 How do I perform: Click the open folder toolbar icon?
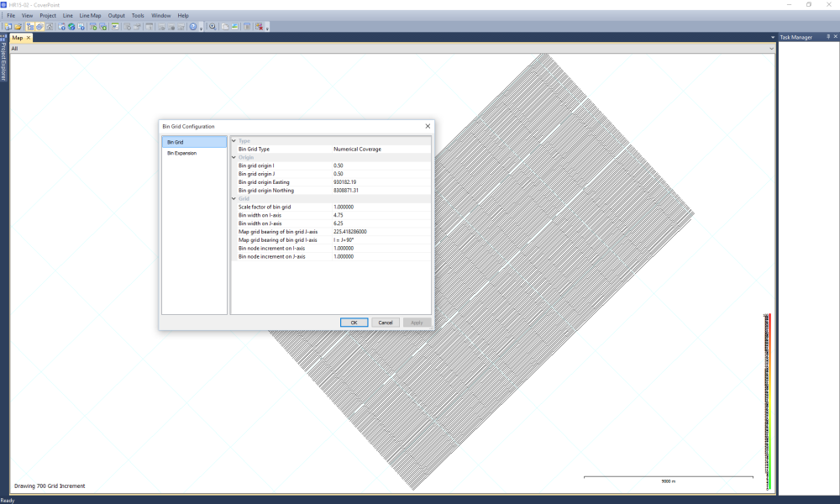tap(17, 27)
